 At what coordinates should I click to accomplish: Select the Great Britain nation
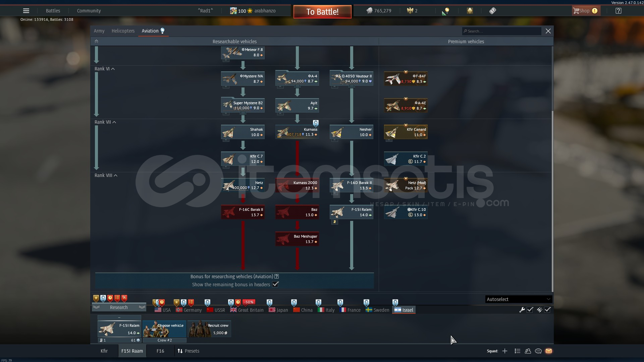tap(247, 310)
